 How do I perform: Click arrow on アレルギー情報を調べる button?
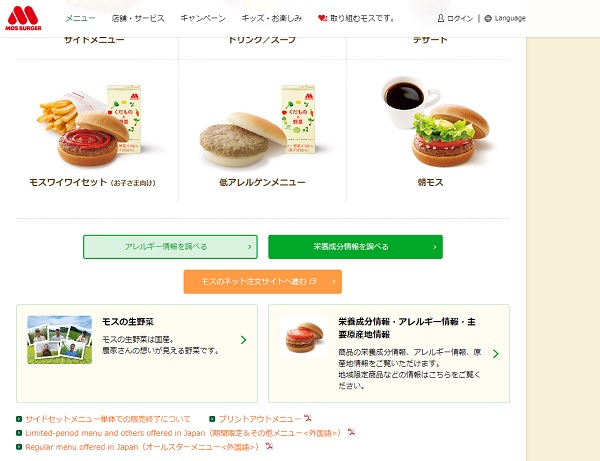[x=249, y=247]
